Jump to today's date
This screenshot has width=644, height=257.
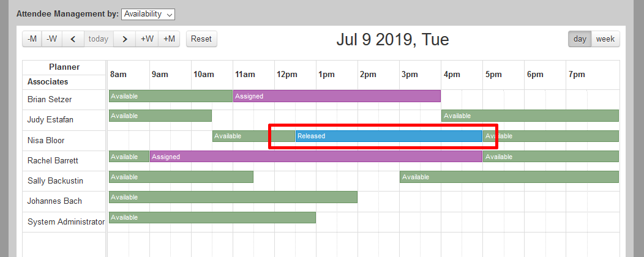tap(98, 39)
